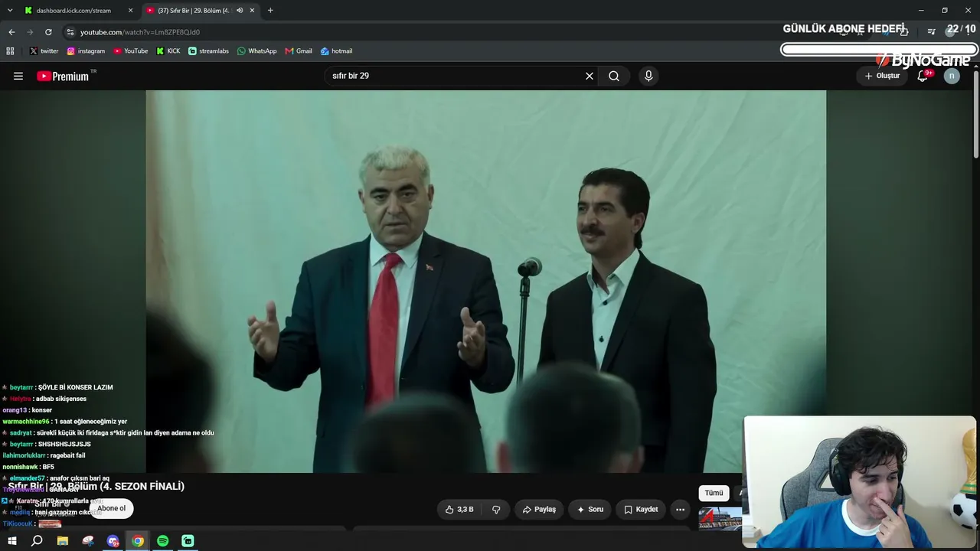View site information icon in address bar
This screenshot has height=551, width=980.
pyautogui.click(x=70, y=32)
